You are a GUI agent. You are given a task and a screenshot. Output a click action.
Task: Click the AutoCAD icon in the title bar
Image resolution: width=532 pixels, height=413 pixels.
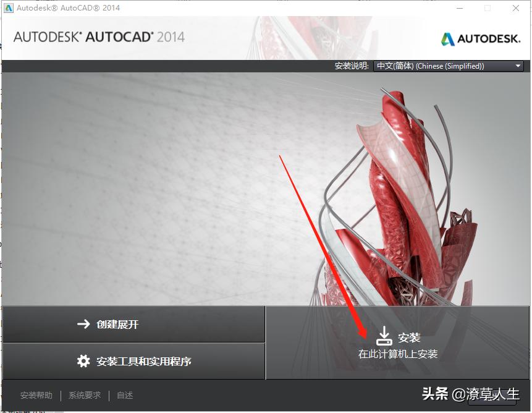(x=7, y=8)
